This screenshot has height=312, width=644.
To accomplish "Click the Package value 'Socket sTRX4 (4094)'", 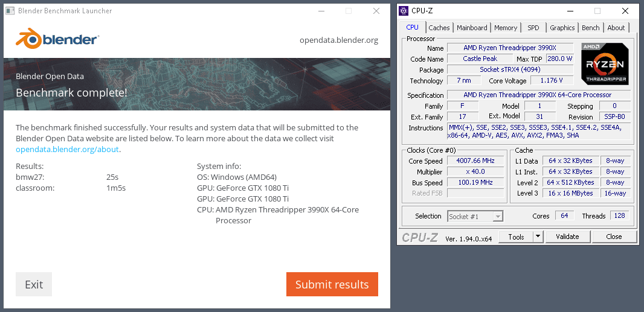I will pyautogui.click(x=510, y=69).
